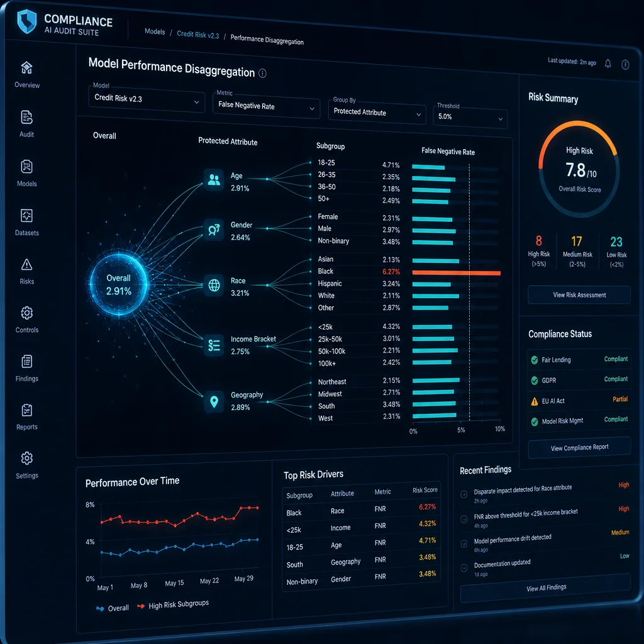Toggle the Overall legend in Performance chart
Screen dimensions: 644x644
coord(112,608)
